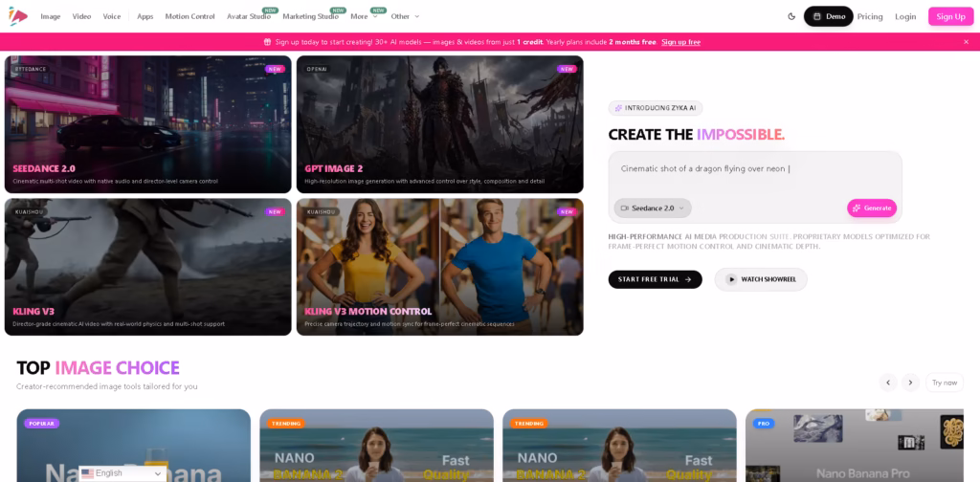This screenshot has height=482, width=980.
Task: Open the Voice menu
Action: (112, 16)
